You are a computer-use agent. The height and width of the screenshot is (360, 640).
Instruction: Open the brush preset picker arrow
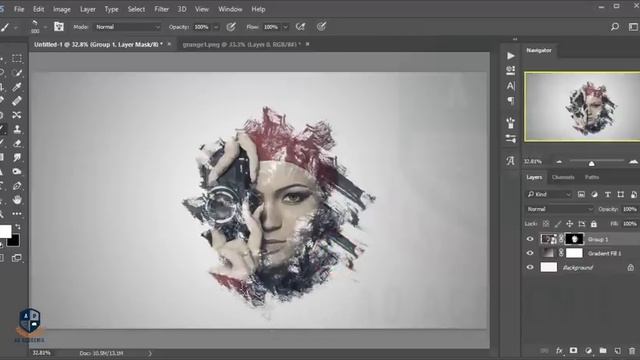(45, 27)
